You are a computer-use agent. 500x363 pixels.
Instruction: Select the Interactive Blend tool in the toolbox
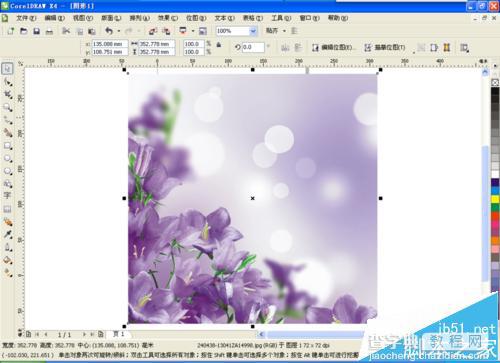(x=8, y=222)
